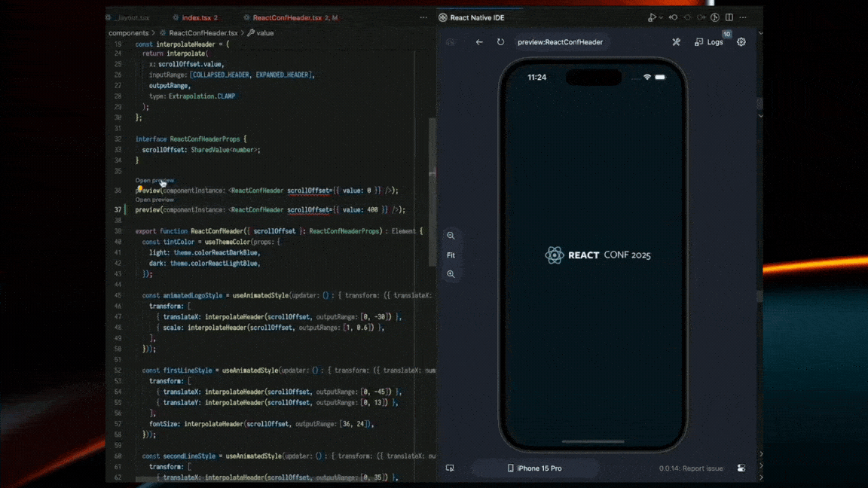Click the lightbulb quick-fix icon on line 36
The height and width of the screenshot is (488, 868).
(x=140, y=189)
